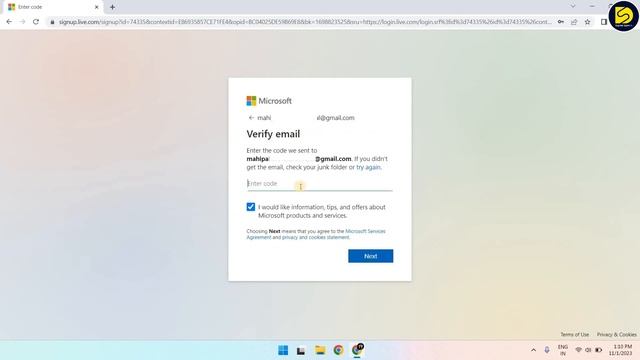Click the browser forward arrow
Viewport: 640px width, 360px height.
click(22, 22)
